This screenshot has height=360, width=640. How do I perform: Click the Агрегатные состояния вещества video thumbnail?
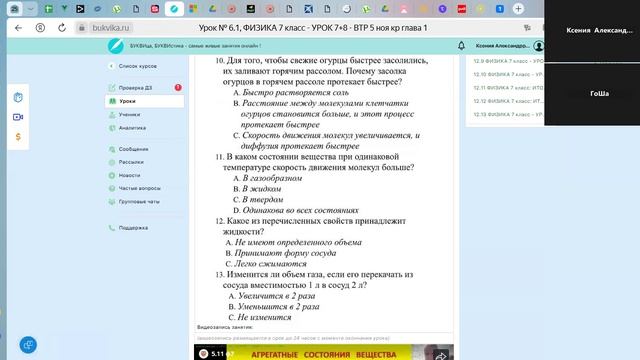[324, 352]
